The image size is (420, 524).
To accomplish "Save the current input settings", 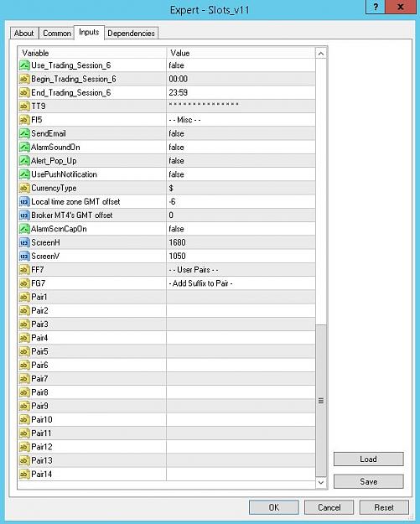I will click(x=369, y=481).
